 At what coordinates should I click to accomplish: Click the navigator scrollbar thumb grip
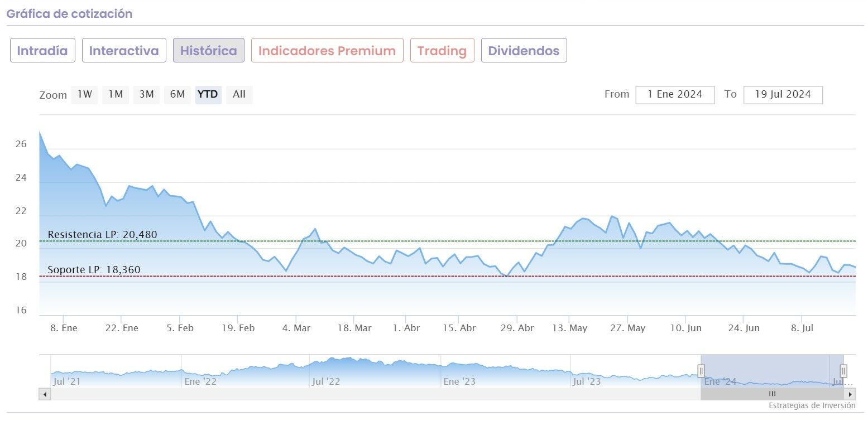[x=772, y=394]
